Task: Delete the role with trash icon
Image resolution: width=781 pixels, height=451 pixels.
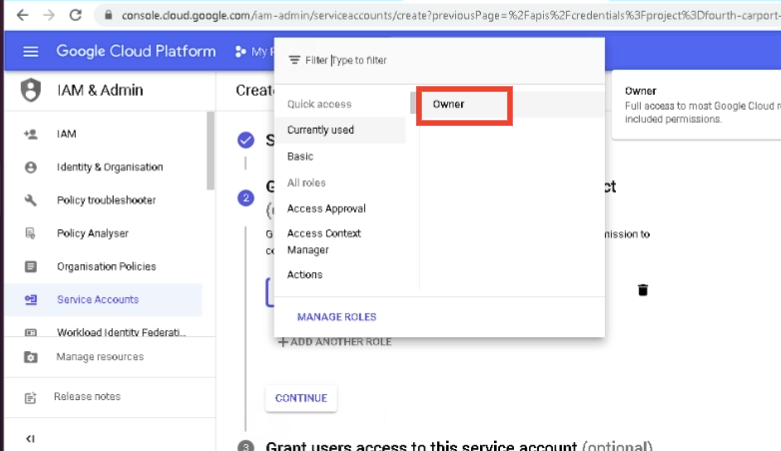Action: pos(643,290)
